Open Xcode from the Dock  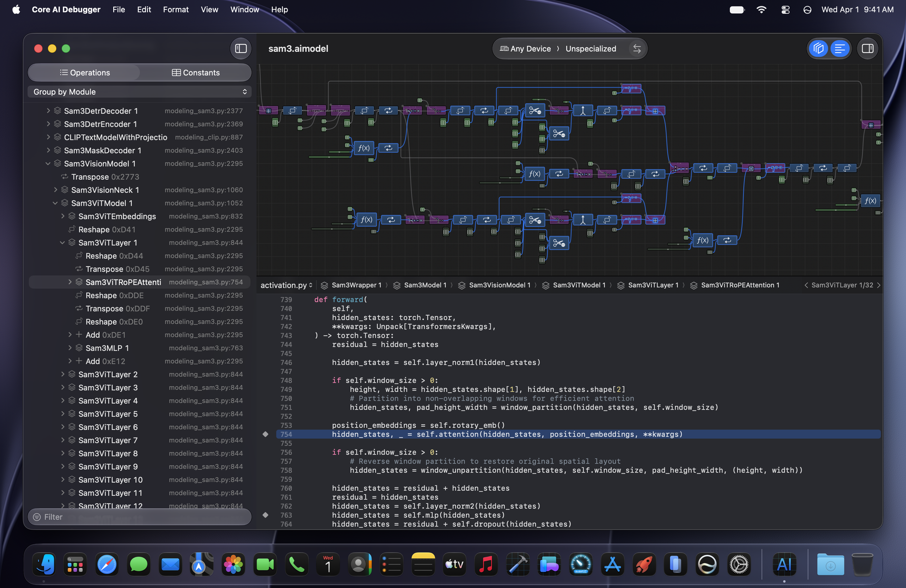517,564
